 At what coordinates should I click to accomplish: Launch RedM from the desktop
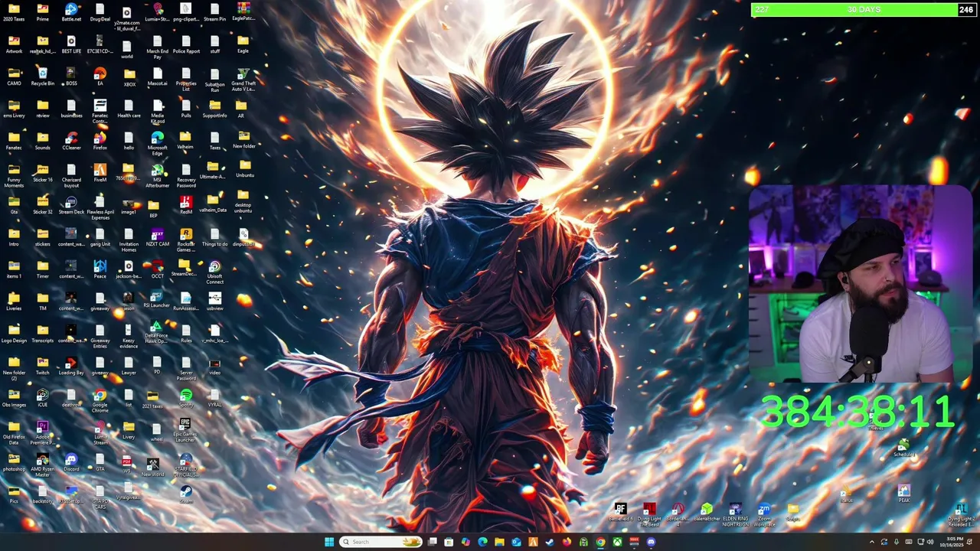pos(186,205)
